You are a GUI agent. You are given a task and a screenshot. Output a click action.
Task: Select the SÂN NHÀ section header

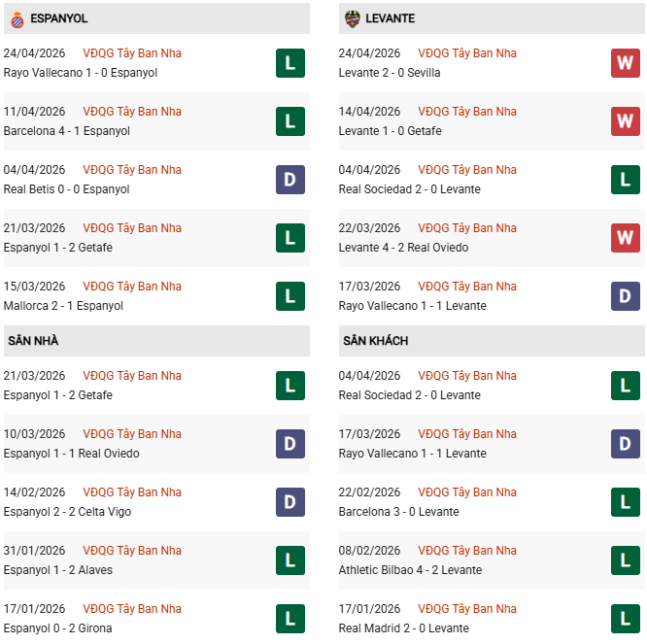coord(33,341)
